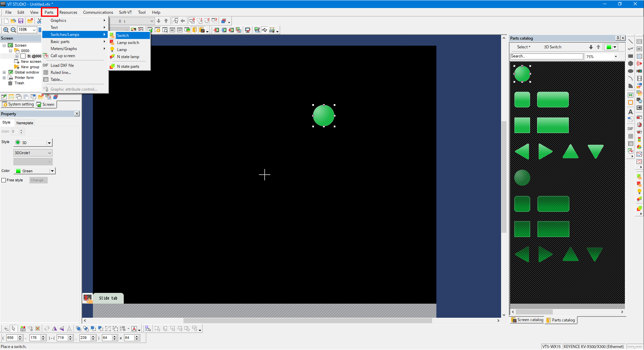
Task: Click the Save floppy disk icon
Action: pyautogui.click(x=21, y=21)
